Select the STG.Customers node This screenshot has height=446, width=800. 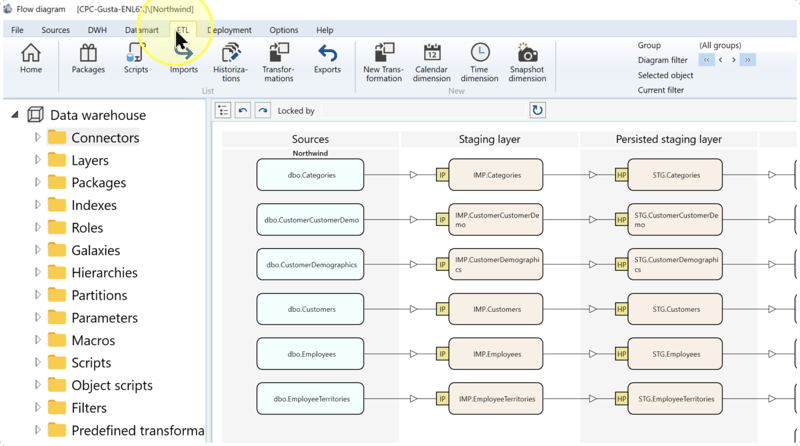(x=675, y=309)
